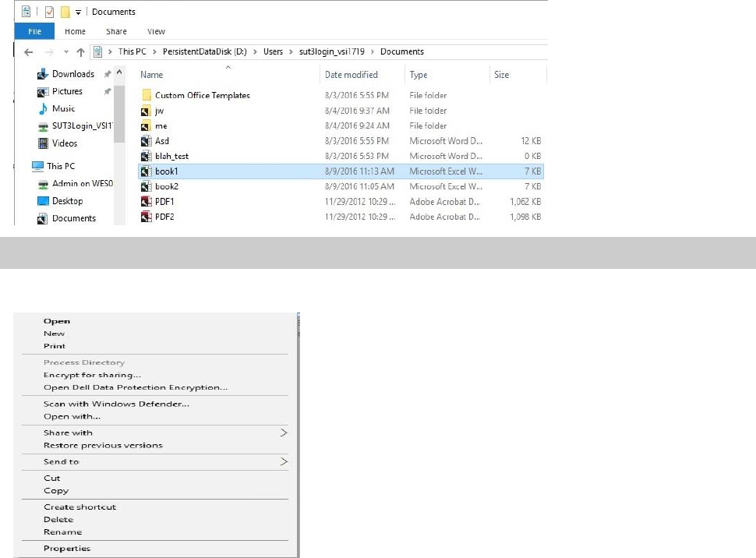Expand chevron after PersistentDataDisk in address bar

(255, 51)
